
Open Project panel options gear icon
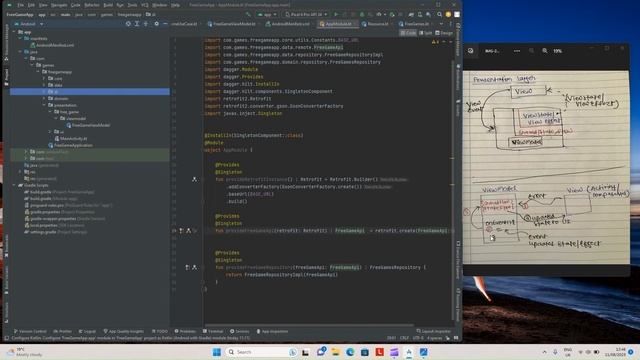[x=156, y=24]
